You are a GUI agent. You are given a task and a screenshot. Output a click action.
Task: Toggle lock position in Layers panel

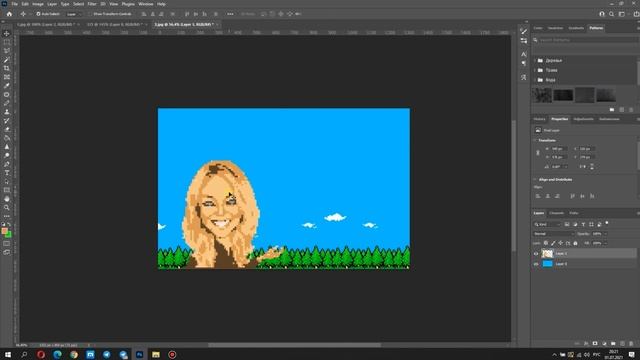point(560,243)
